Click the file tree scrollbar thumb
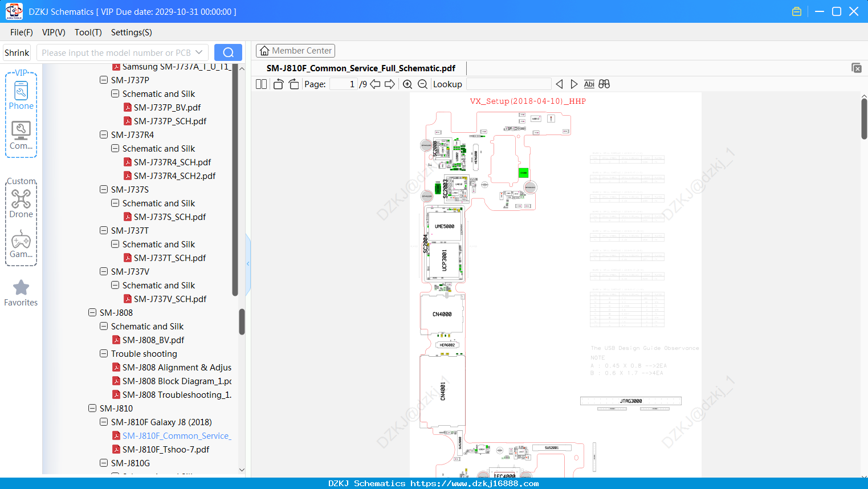Image resolution: width=868 pixels, height=489 pixels. pos(242,322)
